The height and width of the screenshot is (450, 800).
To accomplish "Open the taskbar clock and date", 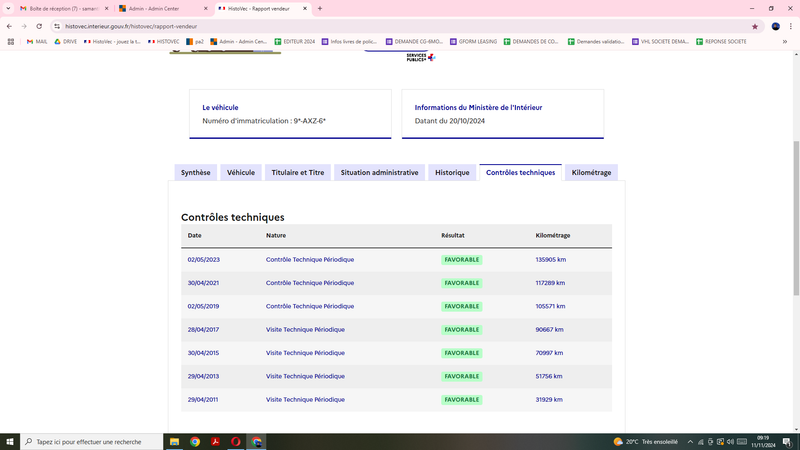I will coord(763,442).
